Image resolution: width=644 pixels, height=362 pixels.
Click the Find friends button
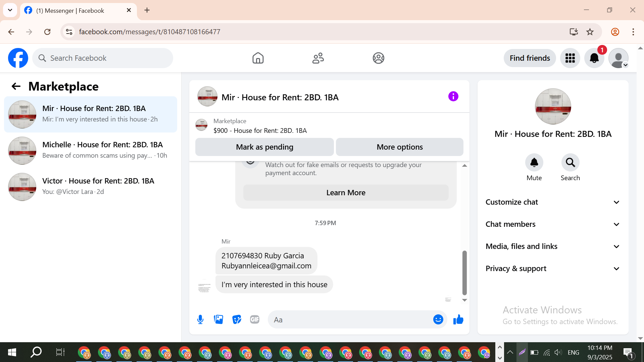coord(530,58)
